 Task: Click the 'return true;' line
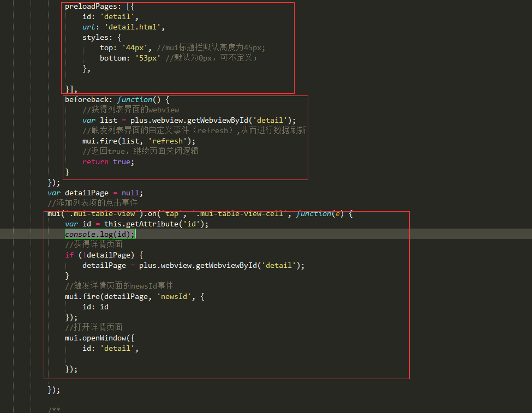108,162
